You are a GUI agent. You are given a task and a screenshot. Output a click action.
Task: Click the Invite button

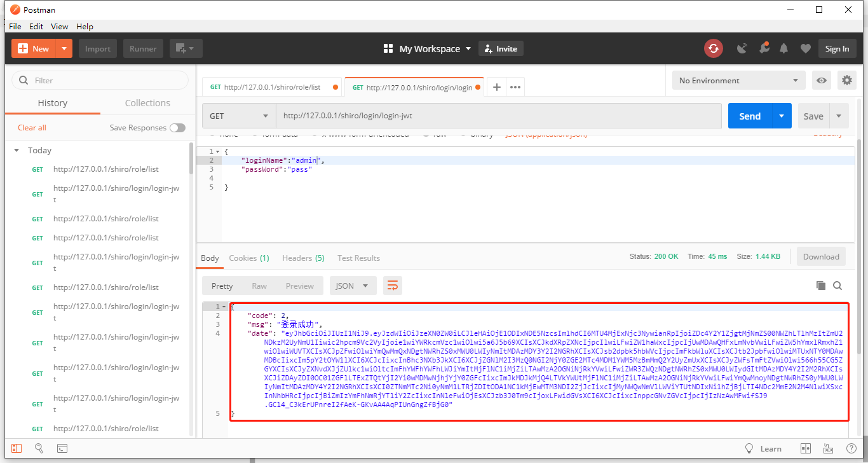click(500, 49)
